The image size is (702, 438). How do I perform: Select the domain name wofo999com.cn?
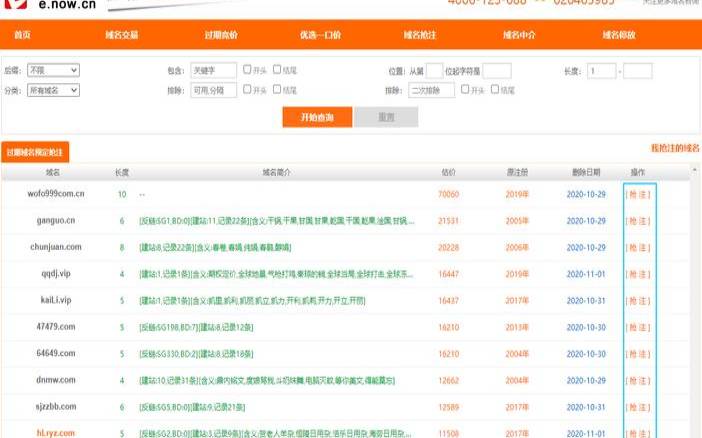coord(56,194)
